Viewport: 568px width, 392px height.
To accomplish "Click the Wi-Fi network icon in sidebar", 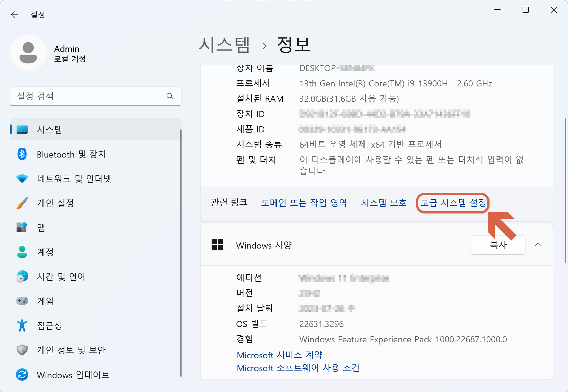I will pos(22,178).
